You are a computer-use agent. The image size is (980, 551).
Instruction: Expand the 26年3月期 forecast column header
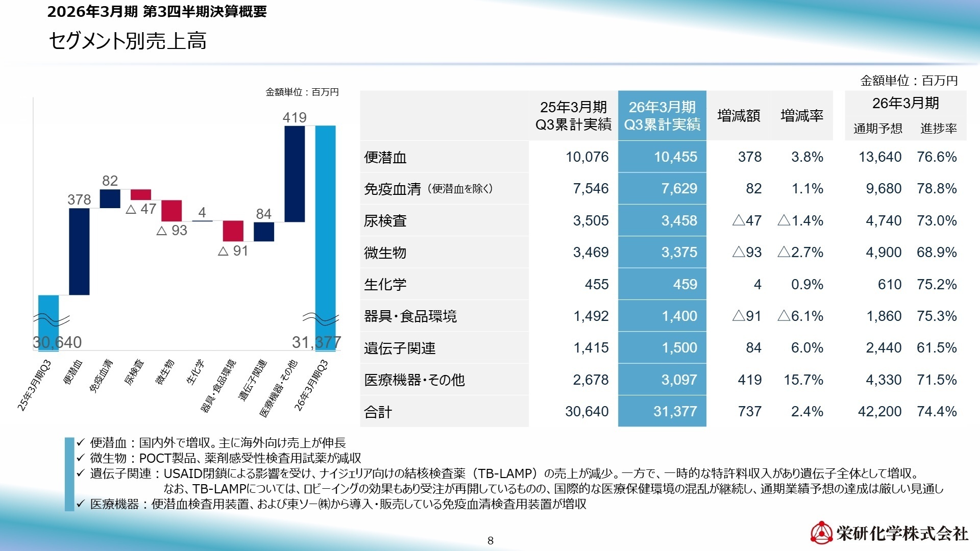pos(906,105)
